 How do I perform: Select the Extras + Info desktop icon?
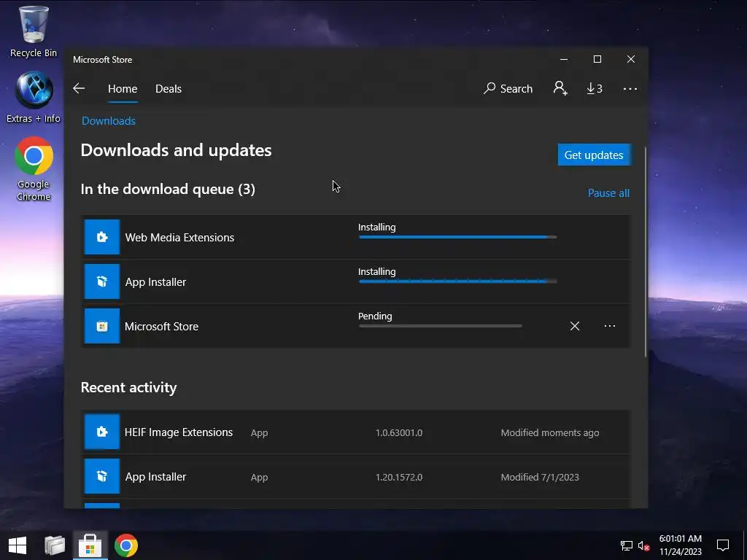pos(34,97)
